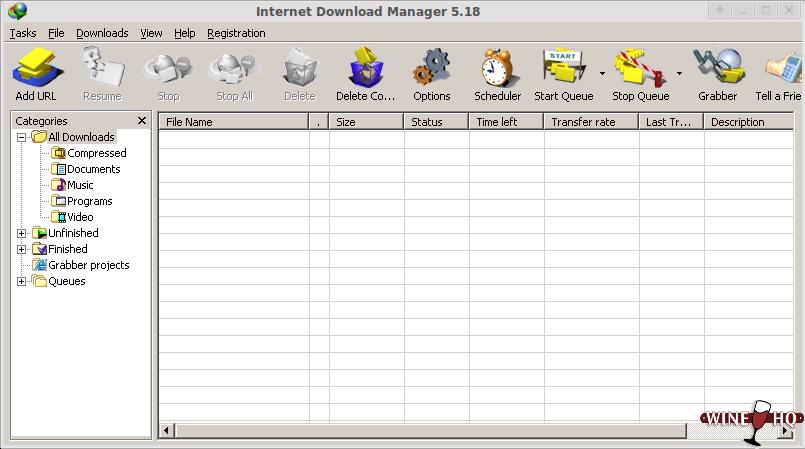
Task: Open the Stop Queue dropdown arrow
Action: (x=679, y=73)
